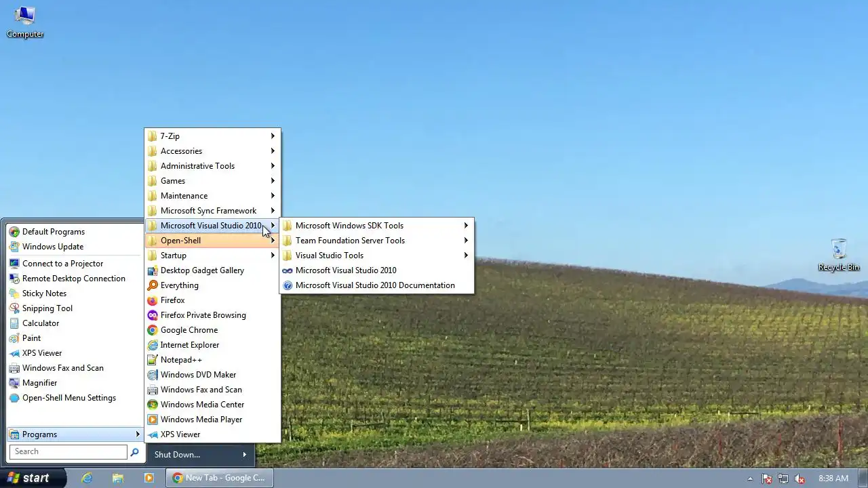Launch Firefox from the Programs menu

[x=212, y=300]
